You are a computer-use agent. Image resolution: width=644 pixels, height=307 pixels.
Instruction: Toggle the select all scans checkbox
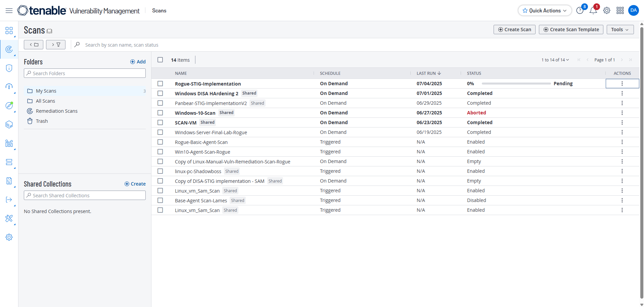pyautogui.click(x=160, y=60)
